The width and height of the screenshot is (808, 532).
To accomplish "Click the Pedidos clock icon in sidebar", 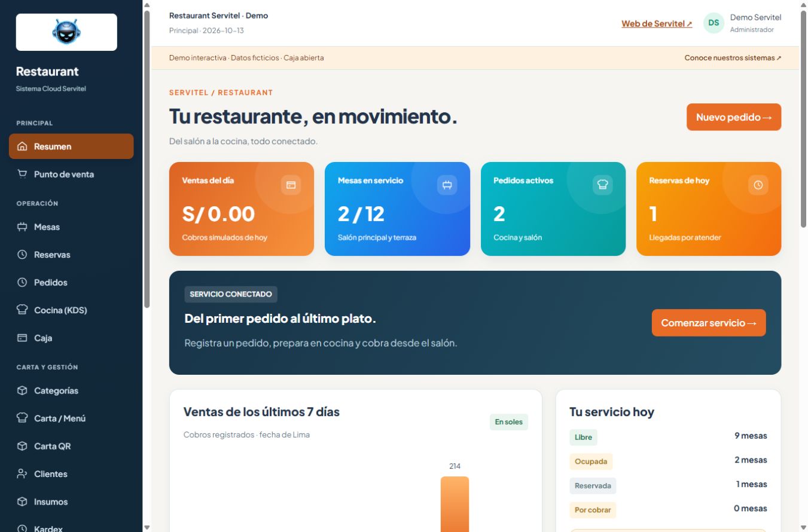I will [23, 283].
